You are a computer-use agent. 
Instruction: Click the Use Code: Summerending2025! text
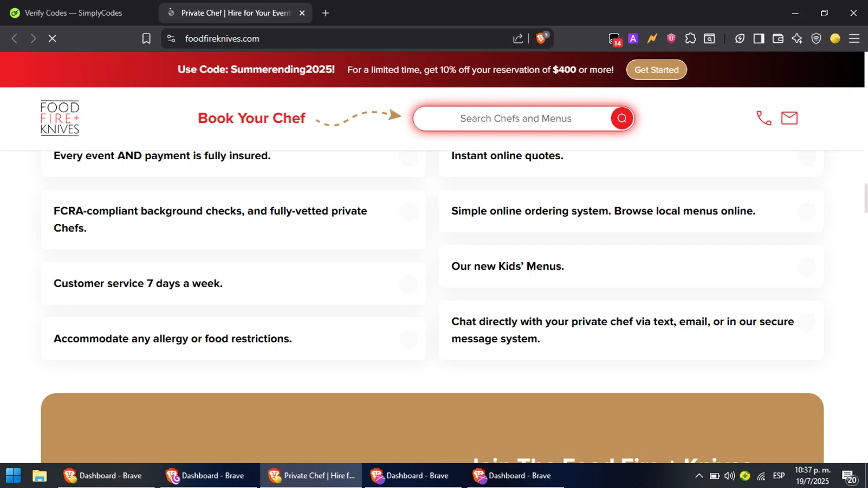(256, 69)
